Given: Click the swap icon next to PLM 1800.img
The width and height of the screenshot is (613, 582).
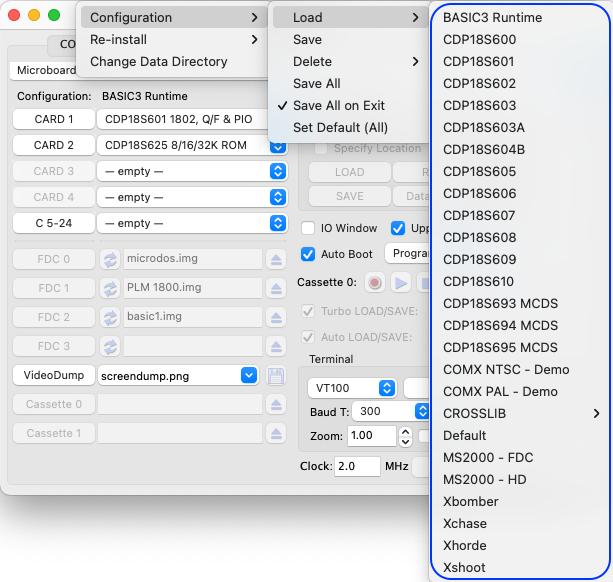Looking at the screenshot, I should coord(110,288).
